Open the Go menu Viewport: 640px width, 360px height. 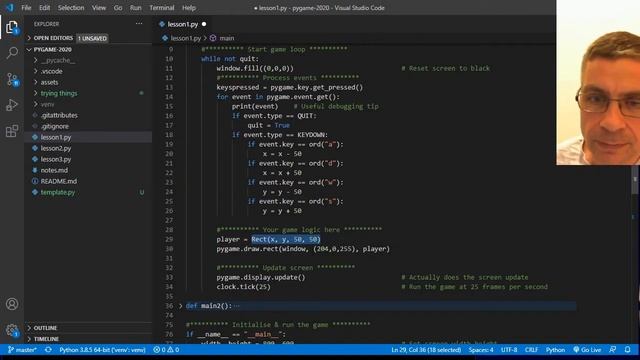[118, 8]
